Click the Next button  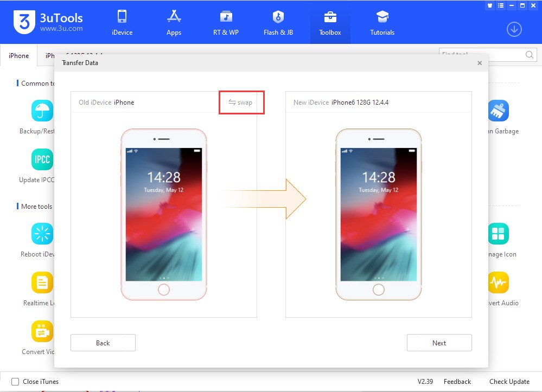[x=439, y=343]
